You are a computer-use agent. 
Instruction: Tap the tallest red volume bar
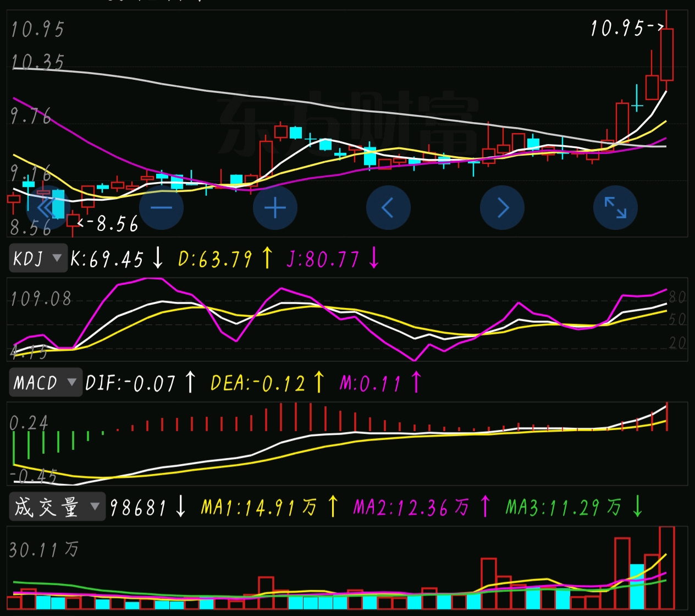coord(667,568)
